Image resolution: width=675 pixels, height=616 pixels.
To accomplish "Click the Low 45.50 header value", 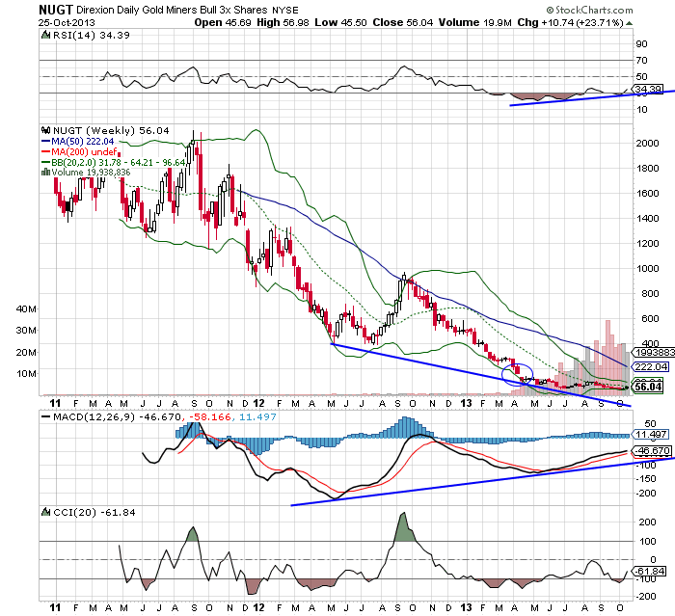I will pyautogui.click(x=340, y=22).
